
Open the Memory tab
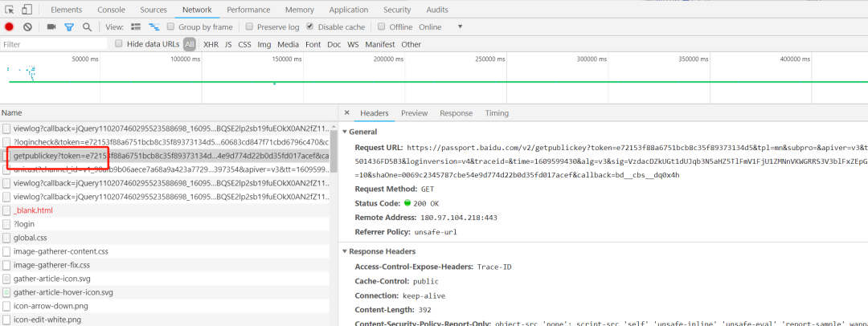coord(300,10)
